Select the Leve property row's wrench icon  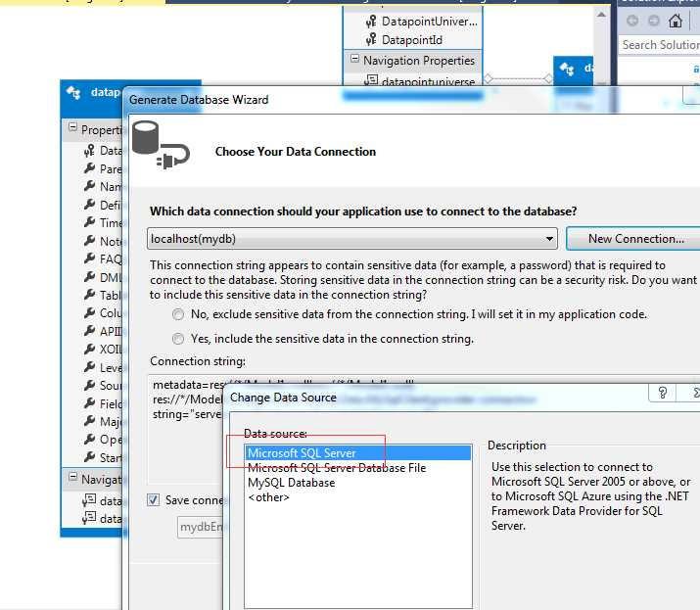89,367
